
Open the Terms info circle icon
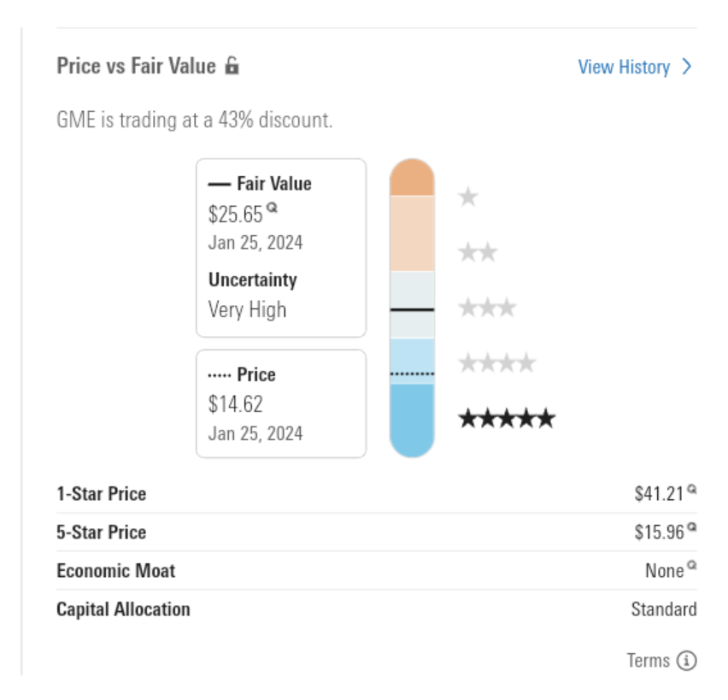click(687, 661)
